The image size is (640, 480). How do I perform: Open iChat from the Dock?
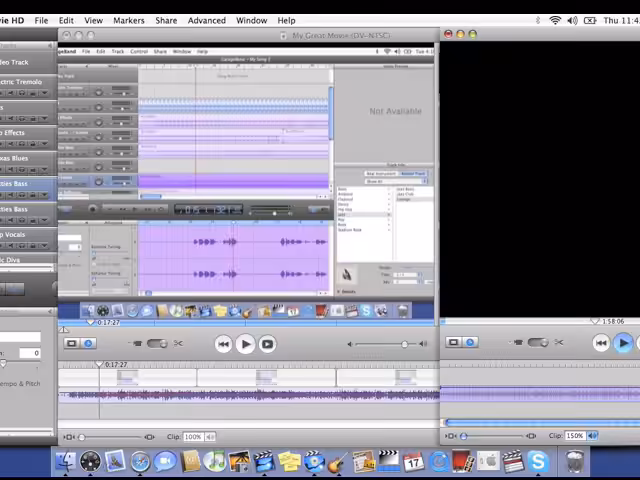(x=164, y=462)
